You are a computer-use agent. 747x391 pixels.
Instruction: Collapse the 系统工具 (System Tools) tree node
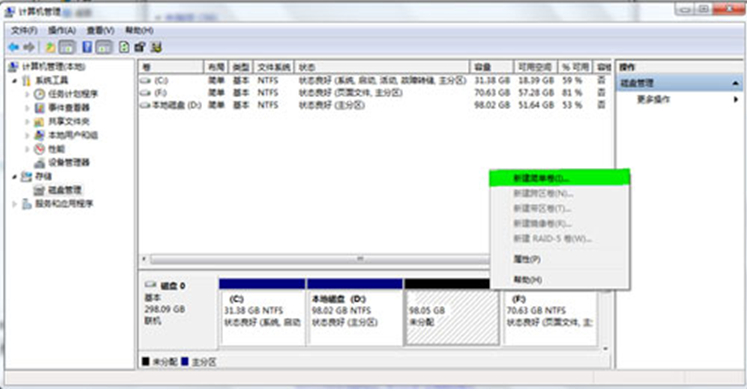pos(15,80)
